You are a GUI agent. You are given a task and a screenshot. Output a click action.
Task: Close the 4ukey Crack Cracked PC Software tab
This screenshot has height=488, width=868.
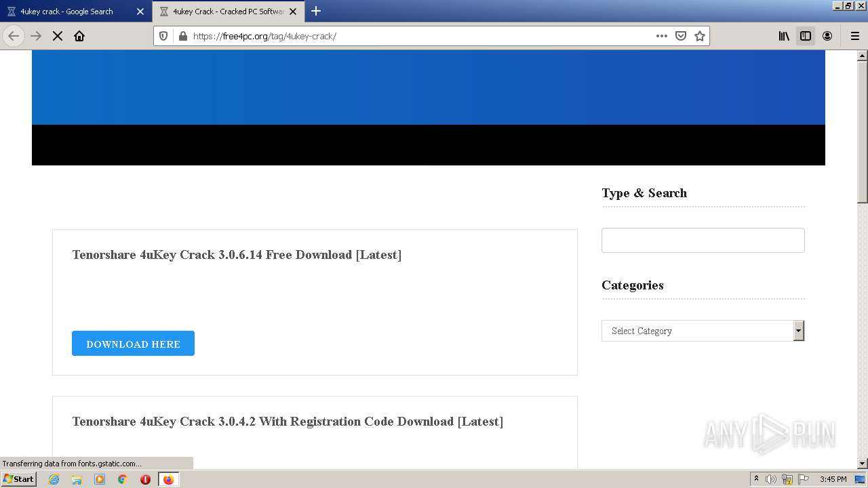pos(293,12)
